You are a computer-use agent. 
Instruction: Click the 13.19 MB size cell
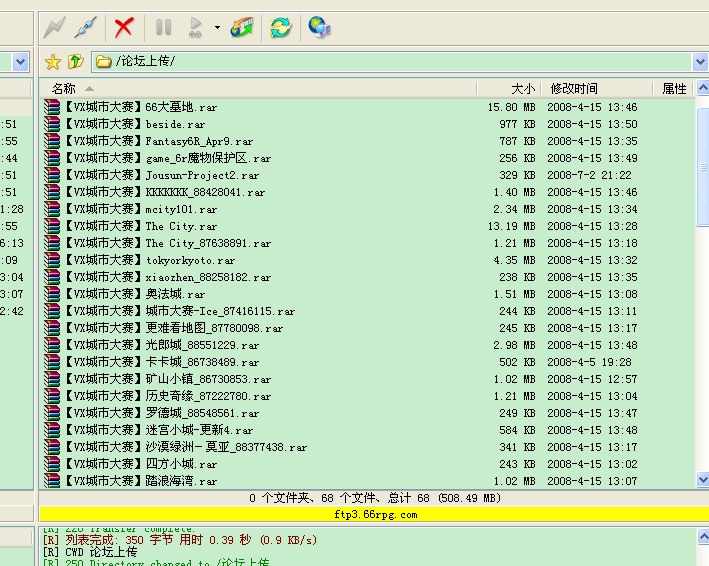pyautogui.click(x=511, y=226)
